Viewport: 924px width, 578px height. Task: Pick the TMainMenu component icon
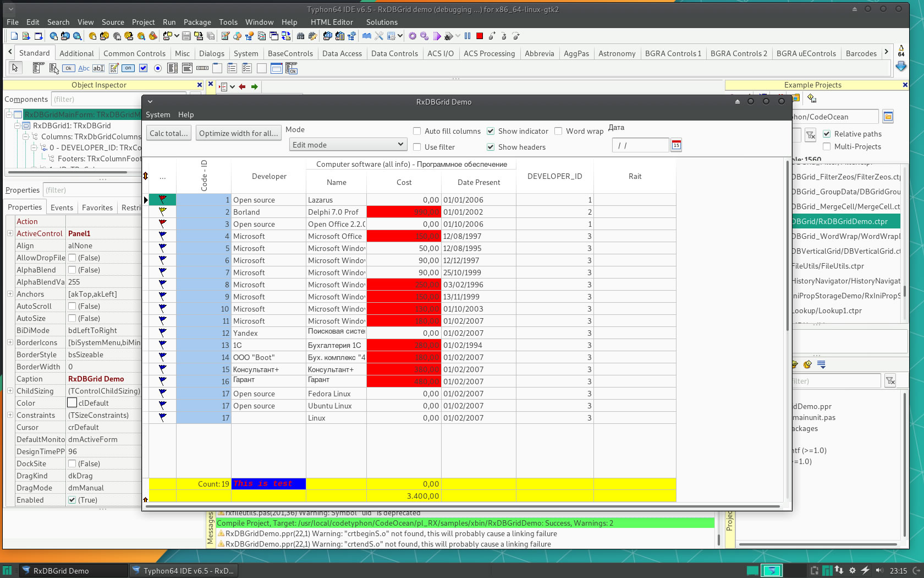coord(38,68)
